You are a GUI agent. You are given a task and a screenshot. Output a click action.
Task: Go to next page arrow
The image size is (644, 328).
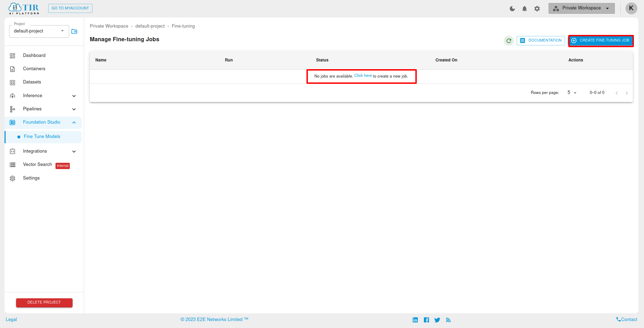627,93
